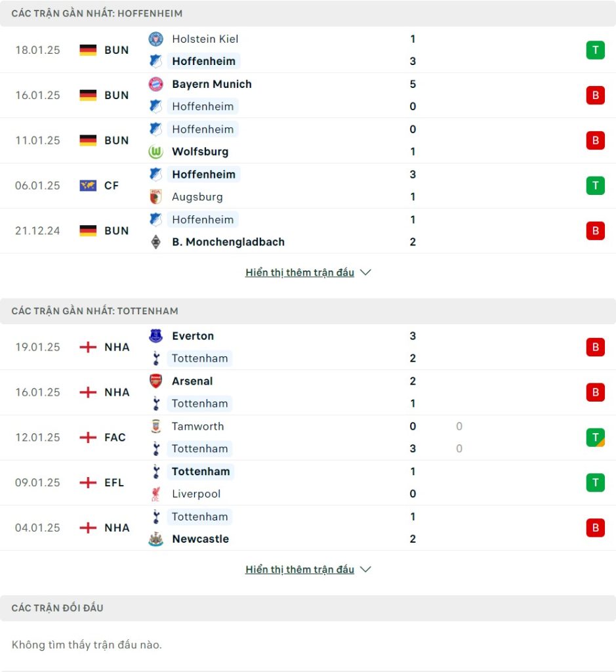Click the Newcastle club crest
Image resolution: width=616 pixels, height=672 pixels.
tap(155, 539)
